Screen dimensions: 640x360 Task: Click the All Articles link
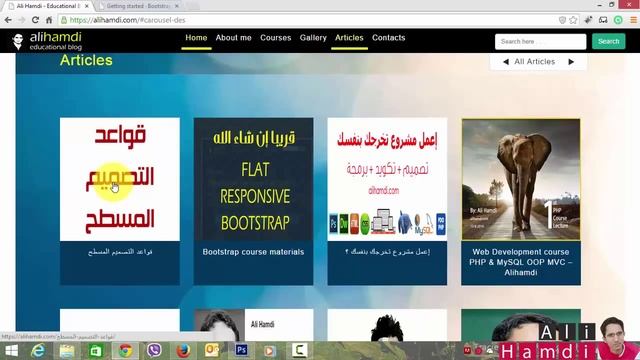535,62
